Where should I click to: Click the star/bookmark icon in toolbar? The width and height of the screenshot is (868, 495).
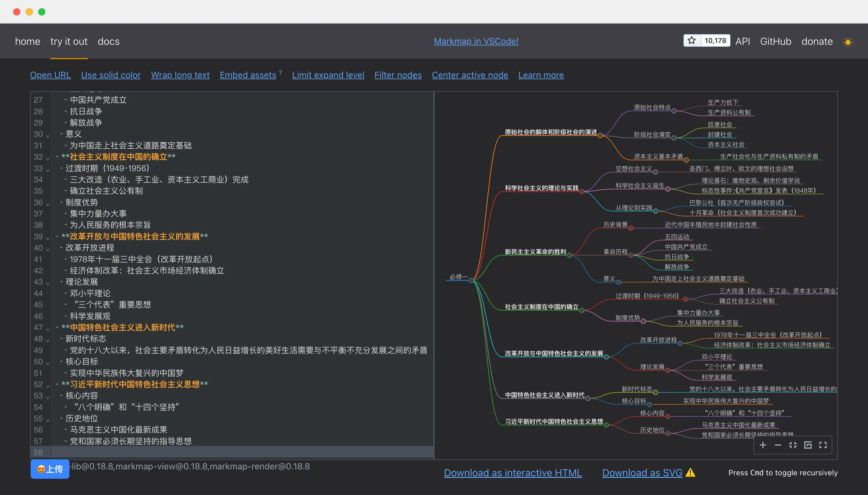click(x=692, y=41)
